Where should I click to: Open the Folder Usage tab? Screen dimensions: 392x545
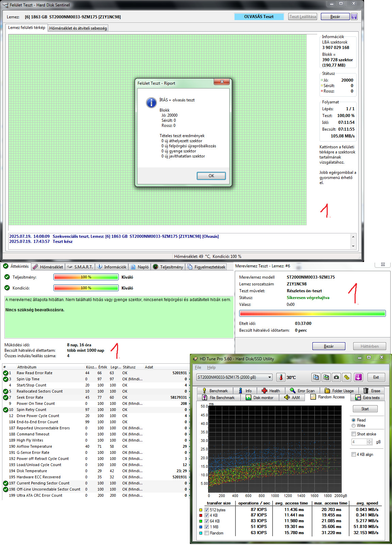click(x=339, y=391)
